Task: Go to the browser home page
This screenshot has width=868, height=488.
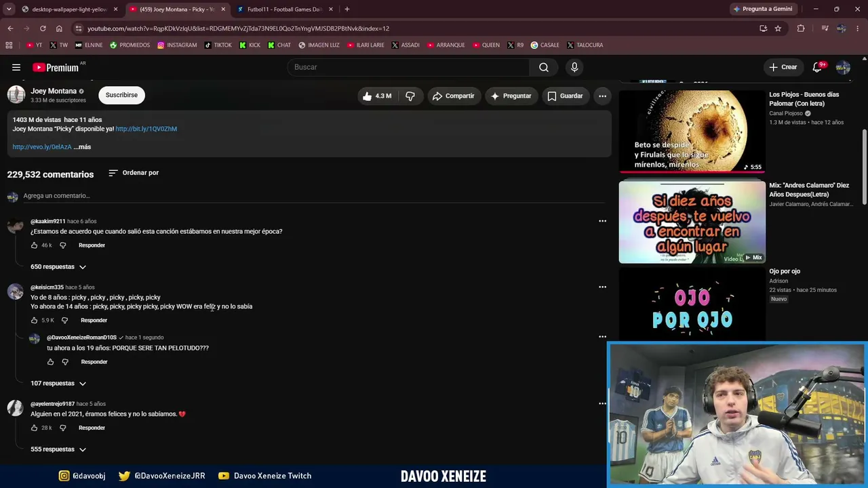Action: (x=59, y=28)
